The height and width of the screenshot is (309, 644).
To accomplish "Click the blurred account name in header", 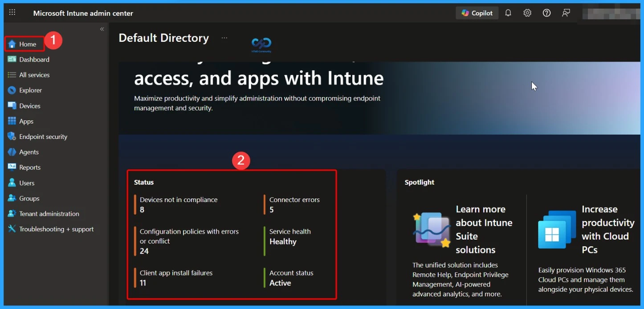I will click(x=611, y=13).
